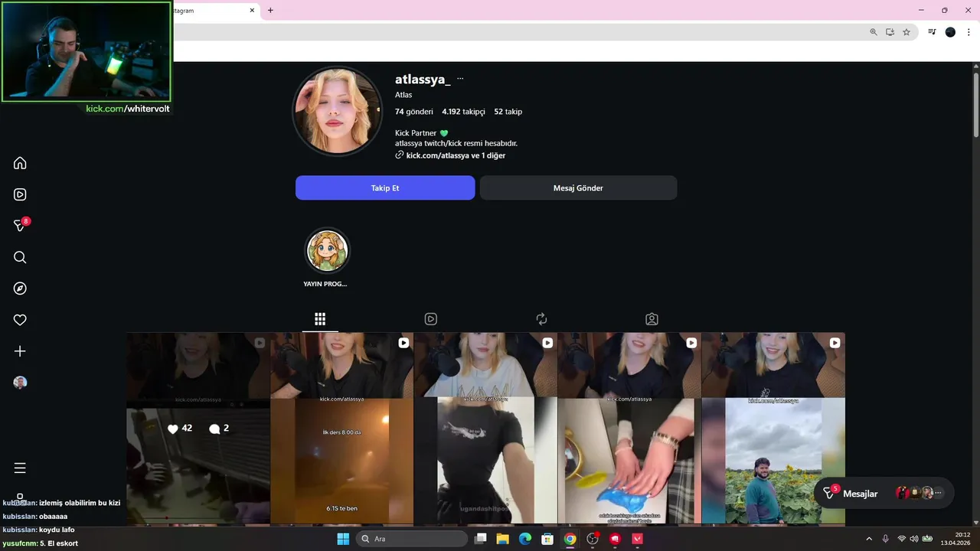This screenshot has height=551, width=980.
Task: Open File Explorer from taskbar
Action: (502, 539)
